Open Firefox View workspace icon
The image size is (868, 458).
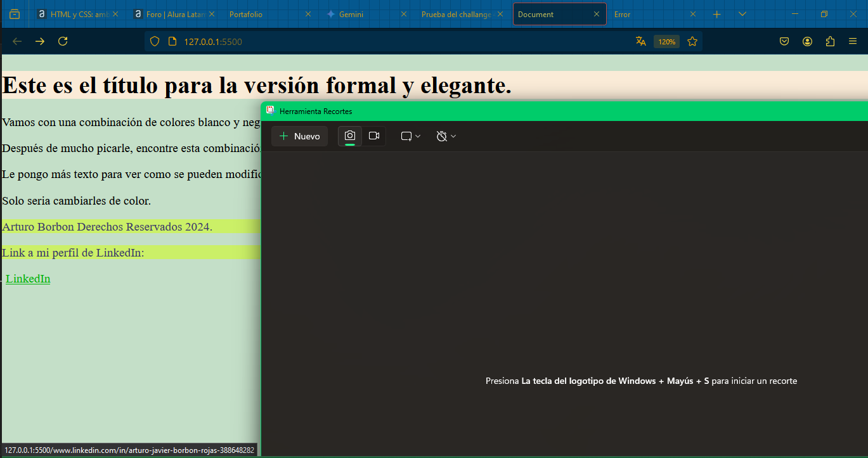click(15, 14)
